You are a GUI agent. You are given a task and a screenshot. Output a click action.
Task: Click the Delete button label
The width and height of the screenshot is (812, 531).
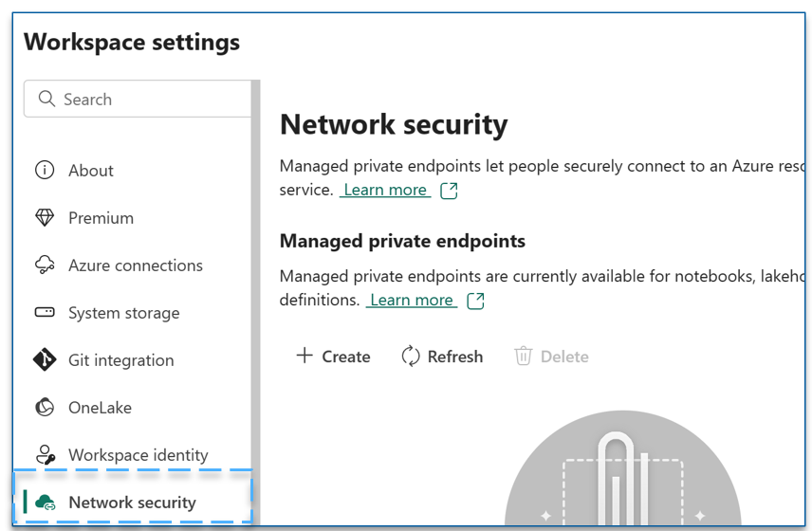(564, 357)
